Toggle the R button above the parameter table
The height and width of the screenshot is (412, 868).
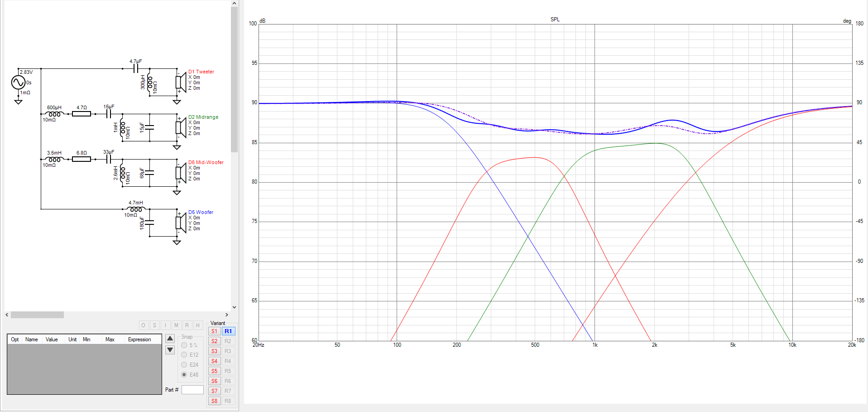[187, 325]
